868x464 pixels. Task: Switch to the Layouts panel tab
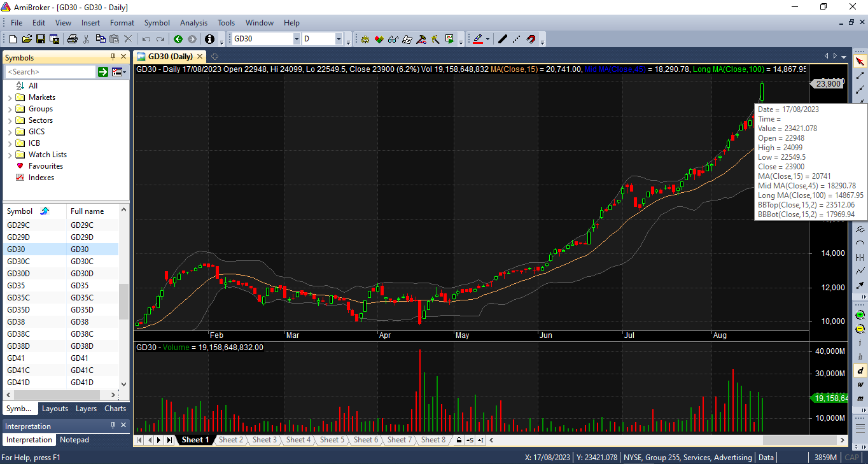[55, 409]
